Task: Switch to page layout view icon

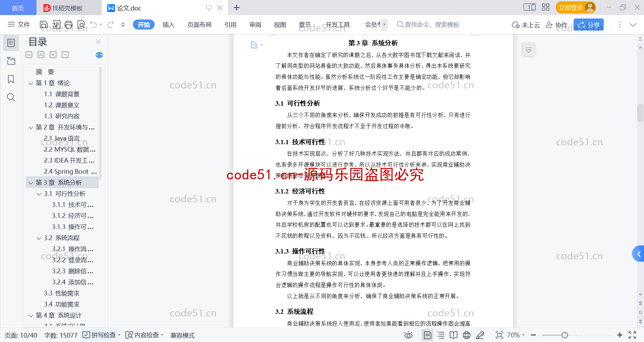Action: point(427,335)
